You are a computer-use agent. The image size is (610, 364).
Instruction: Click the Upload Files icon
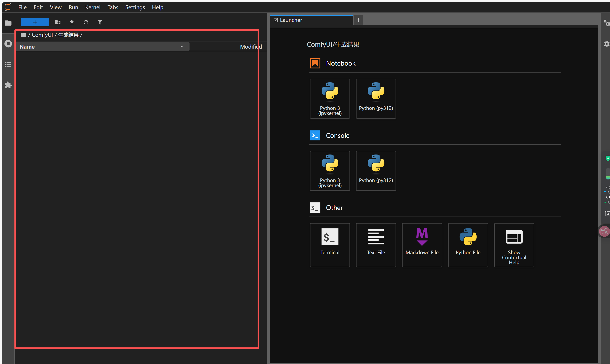(72, 22)
